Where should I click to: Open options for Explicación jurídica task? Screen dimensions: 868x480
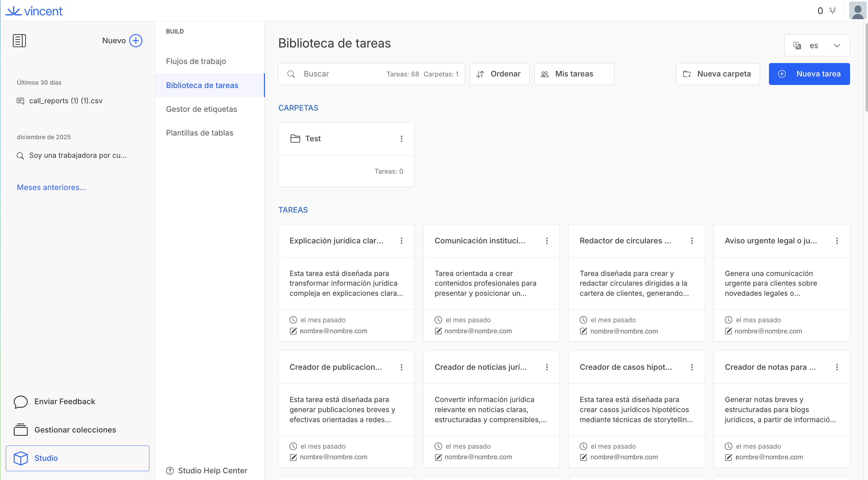[401, 241]
